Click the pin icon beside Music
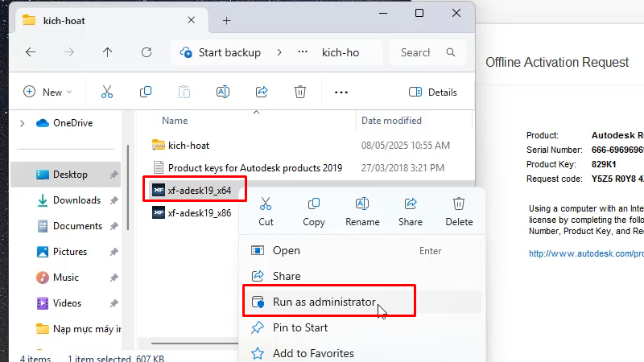The width and height of the screenshot is (644, 362). click(114, 278)
